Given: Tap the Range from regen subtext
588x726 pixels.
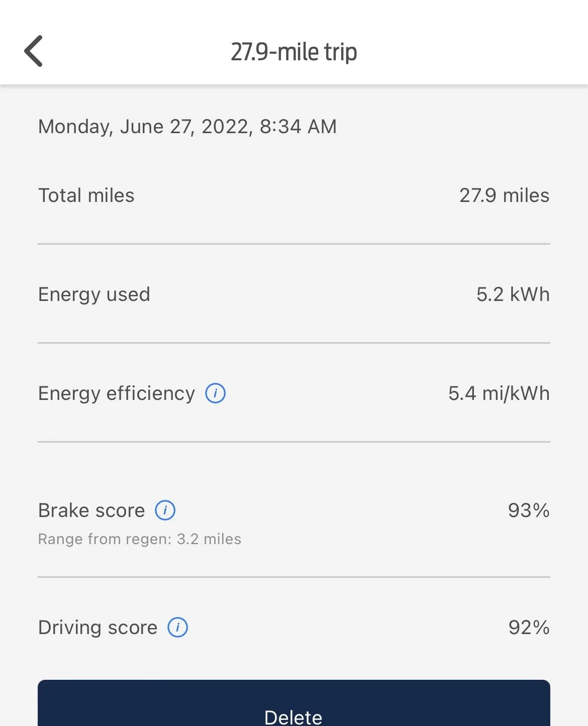Looking at the screenshot, I should click(140, 539).
